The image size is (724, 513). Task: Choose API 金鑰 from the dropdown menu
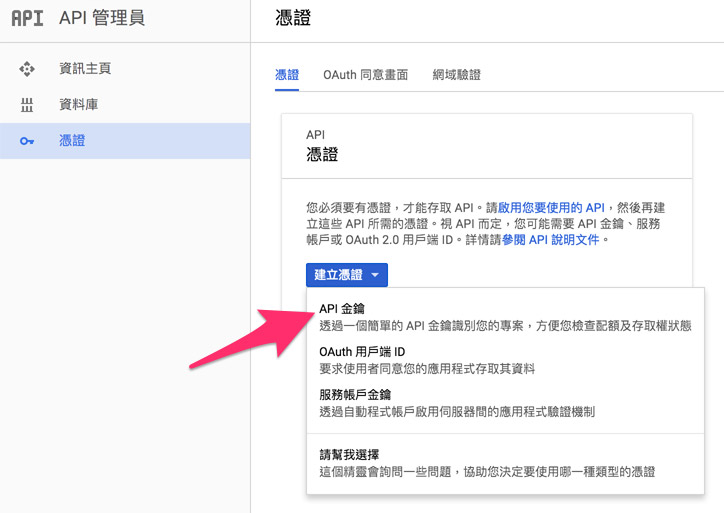coord(341,309)
